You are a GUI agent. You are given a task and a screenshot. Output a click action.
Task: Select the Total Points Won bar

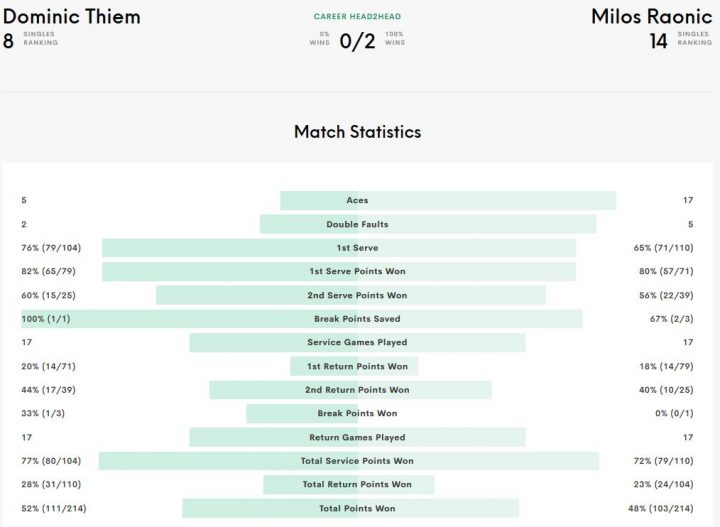pyautogui.click(x=350, y=508)
